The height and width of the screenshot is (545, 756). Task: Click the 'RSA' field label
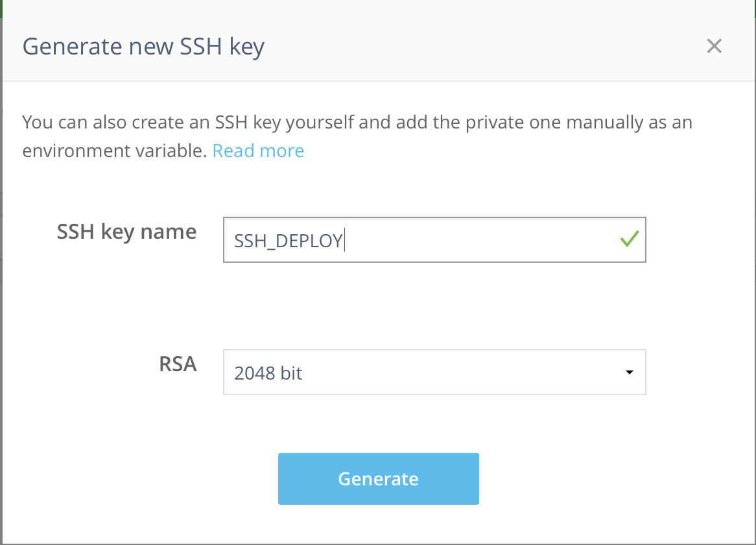click(x=178, y=364)
